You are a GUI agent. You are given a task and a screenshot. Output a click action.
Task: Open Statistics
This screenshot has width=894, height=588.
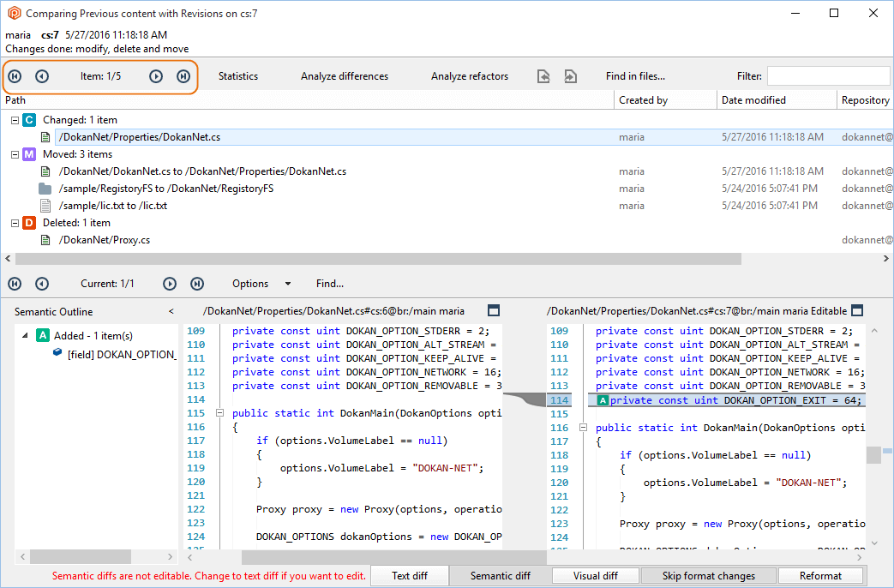238,75
